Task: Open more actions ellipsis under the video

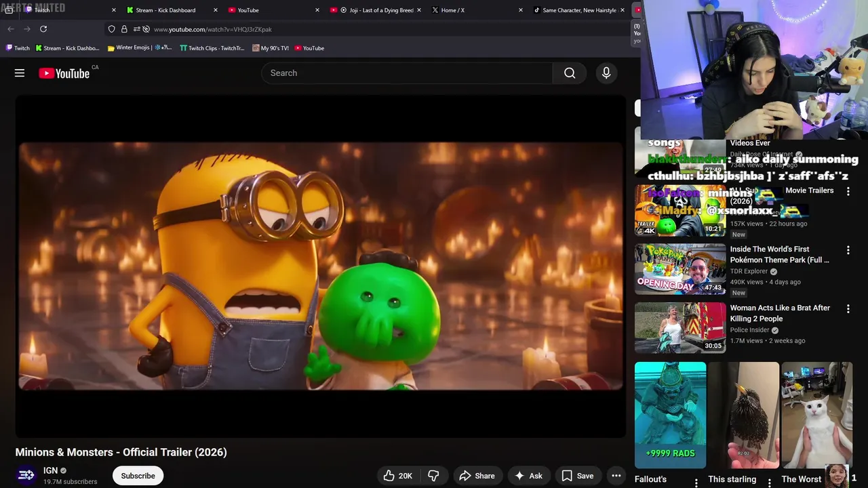Action: click(616, 476)
